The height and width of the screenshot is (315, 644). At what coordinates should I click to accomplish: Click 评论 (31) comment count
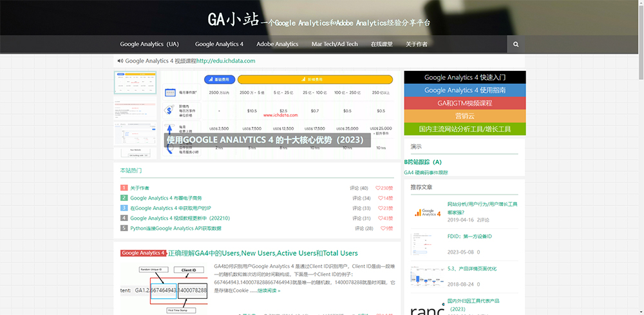[361, 218]
